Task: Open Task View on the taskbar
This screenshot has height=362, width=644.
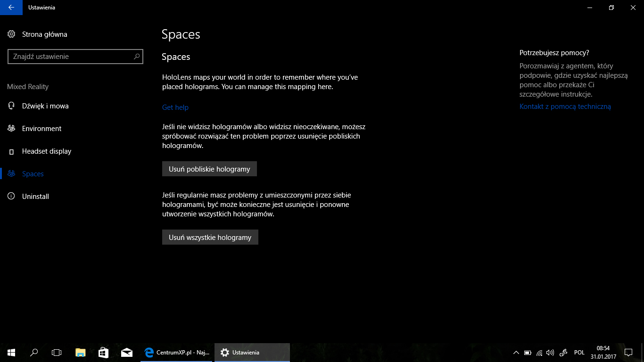Action: (57, 353)
